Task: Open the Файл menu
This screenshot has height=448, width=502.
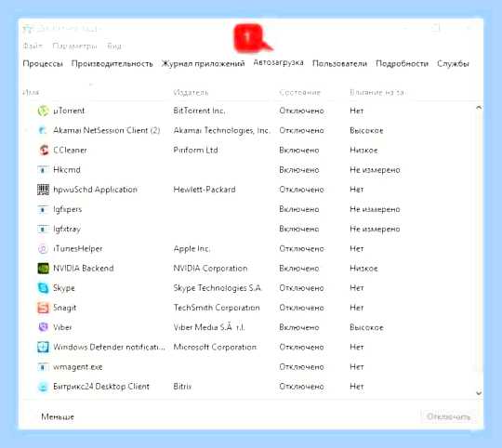Action: coord(33,46)
